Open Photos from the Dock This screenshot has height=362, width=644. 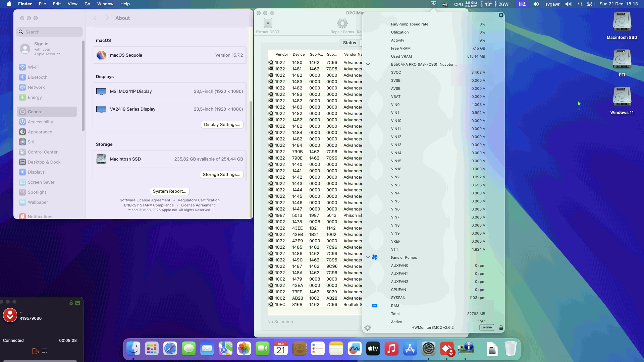click(x=244, y=349)
